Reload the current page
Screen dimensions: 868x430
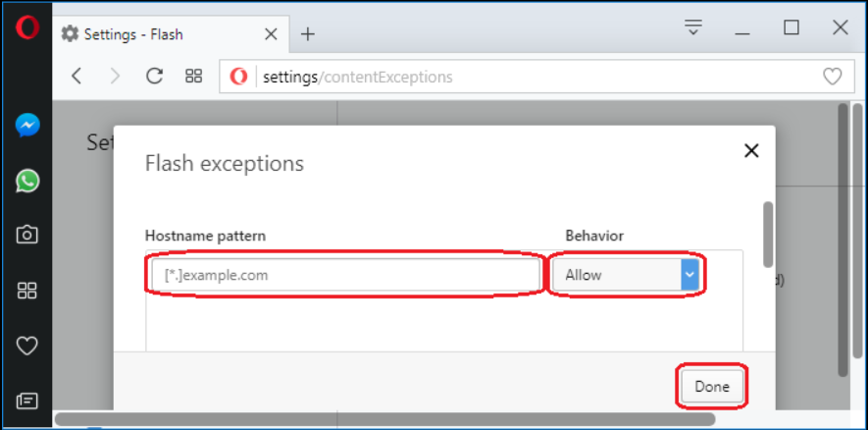pos(154,76)
